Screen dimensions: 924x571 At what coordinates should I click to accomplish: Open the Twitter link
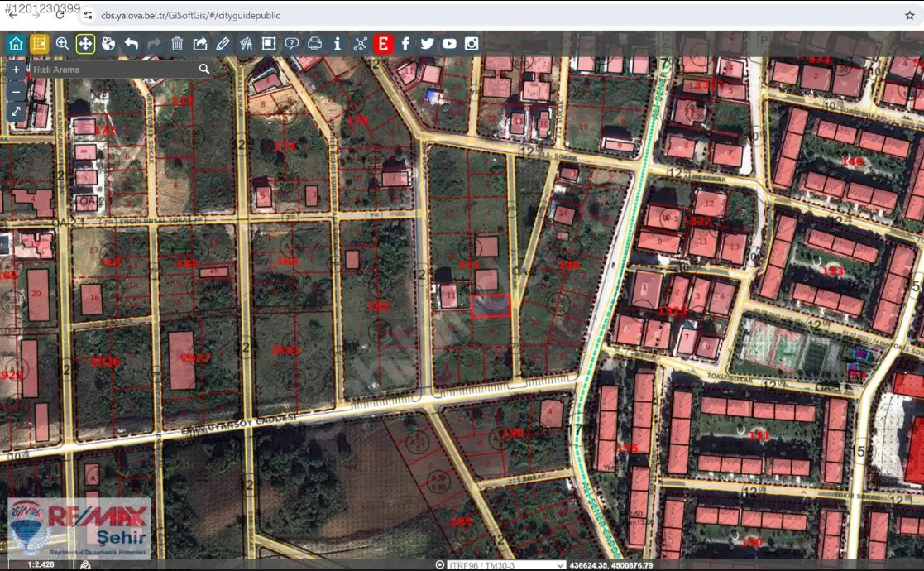point(427,44)
